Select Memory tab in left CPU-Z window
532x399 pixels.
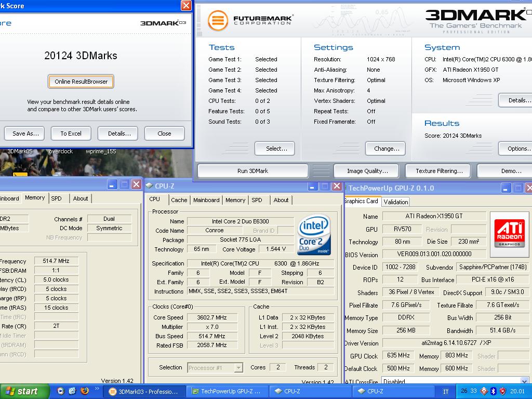coord(35,197)
